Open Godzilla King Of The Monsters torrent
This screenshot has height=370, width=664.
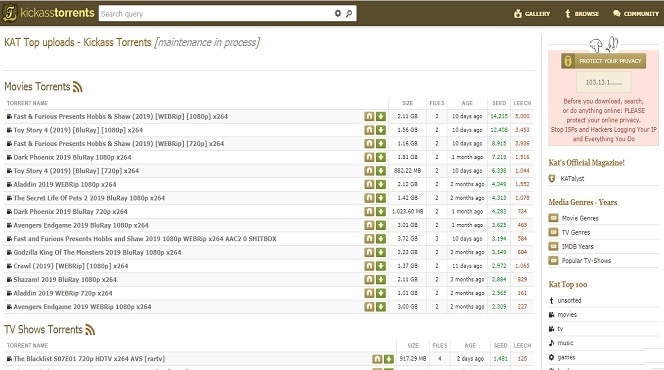(x=97, y=252)
